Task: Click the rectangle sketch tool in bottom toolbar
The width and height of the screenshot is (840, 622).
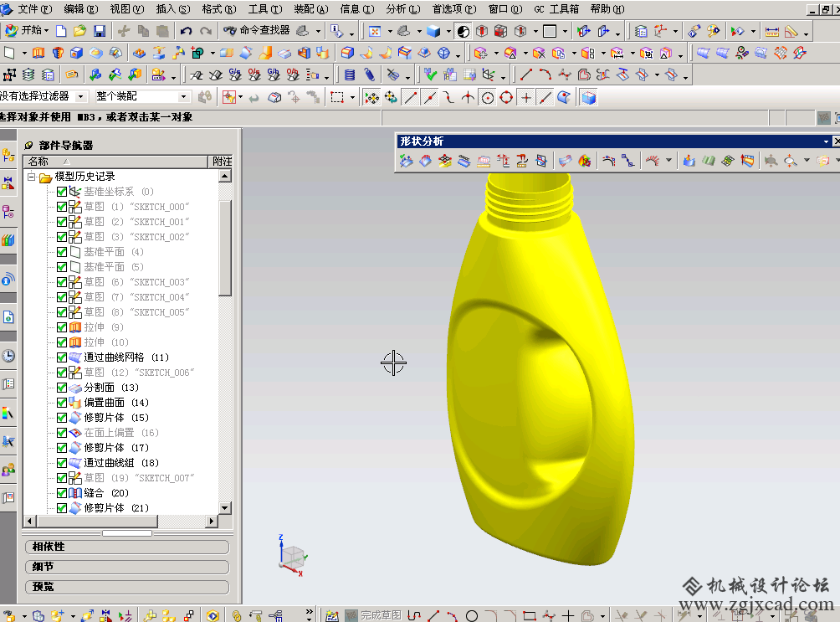Action: (530, 615)
